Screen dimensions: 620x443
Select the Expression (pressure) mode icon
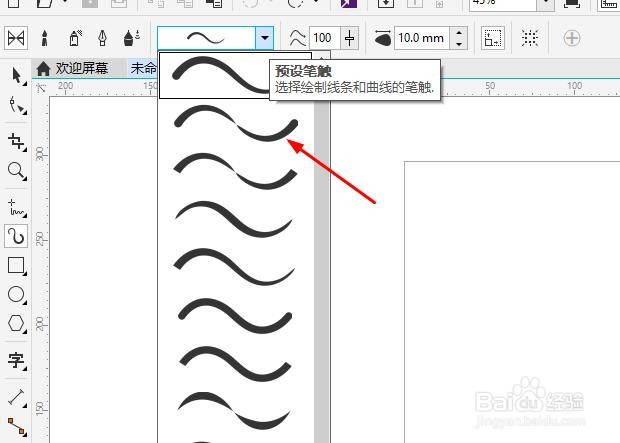pyautogui.click(x=132, y=38)
